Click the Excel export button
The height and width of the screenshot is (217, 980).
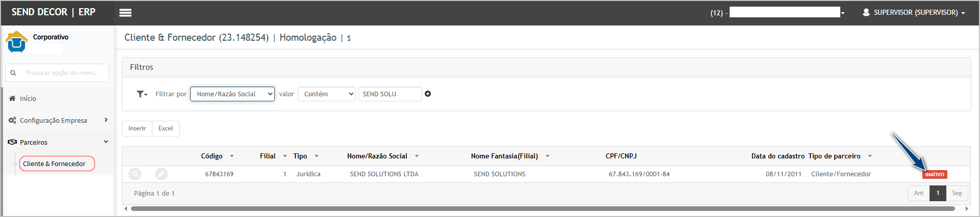click(166, 128)
